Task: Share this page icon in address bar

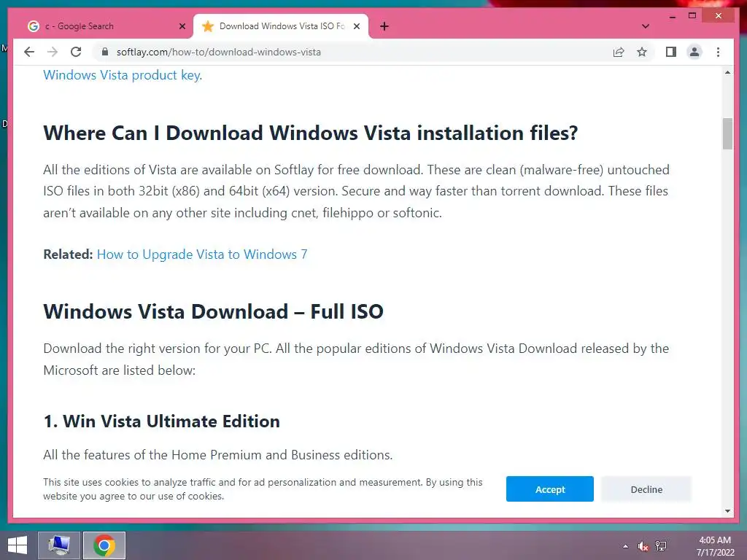Action: (x=619, y=52)
